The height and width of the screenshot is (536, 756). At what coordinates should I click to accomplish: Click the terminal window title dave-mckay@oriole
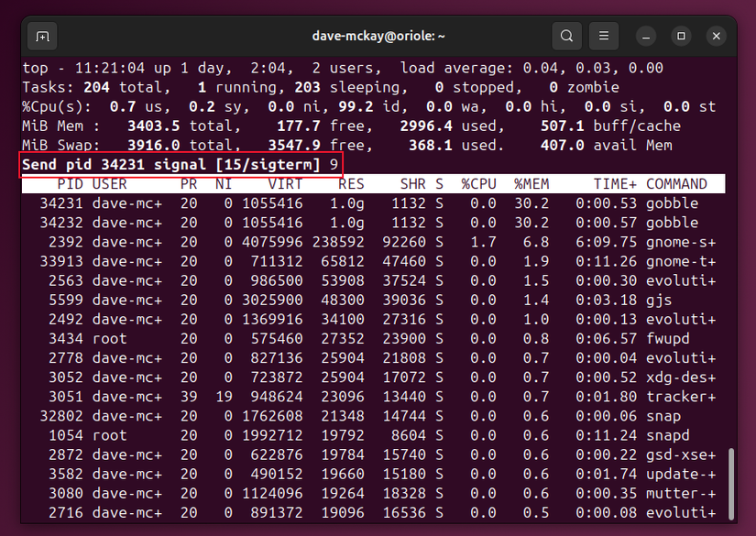coord(378,36)
